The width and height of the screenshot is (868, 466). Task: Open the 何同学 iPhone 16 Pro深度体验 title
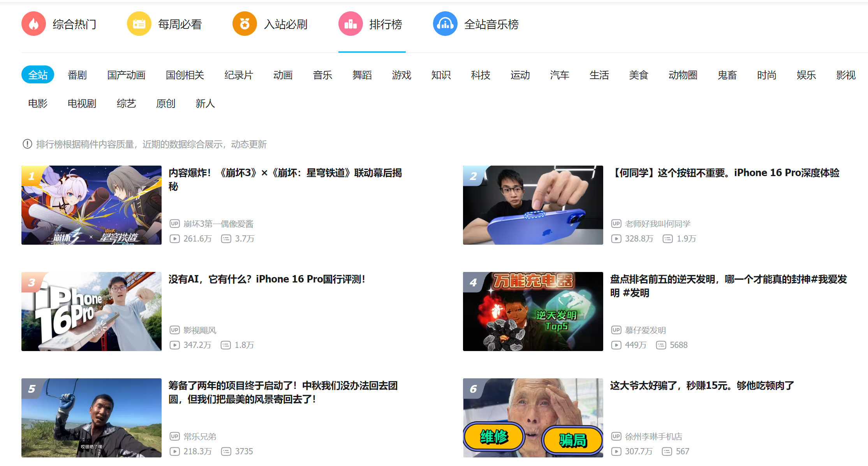point(727,173)
